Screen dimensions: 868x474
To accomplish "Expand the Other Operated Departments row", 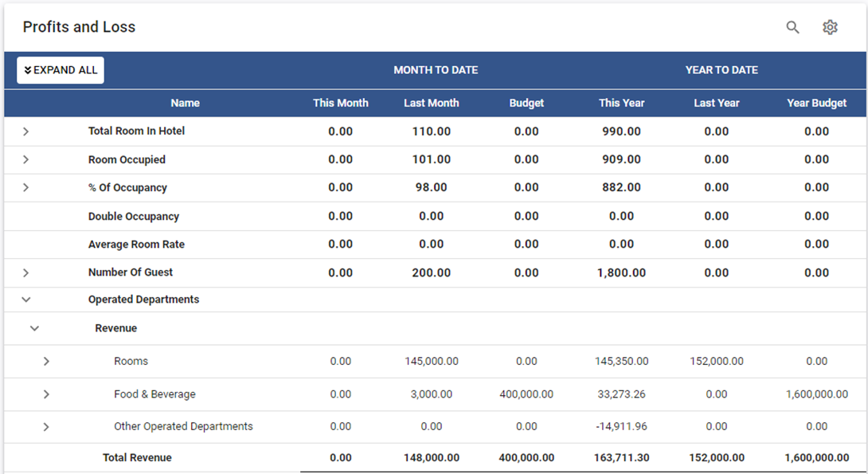I will tap(46, 427).
